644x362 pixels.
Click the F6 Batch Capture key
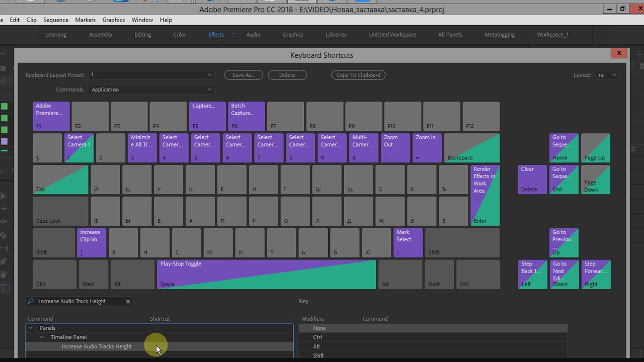[x=247, y=116]
